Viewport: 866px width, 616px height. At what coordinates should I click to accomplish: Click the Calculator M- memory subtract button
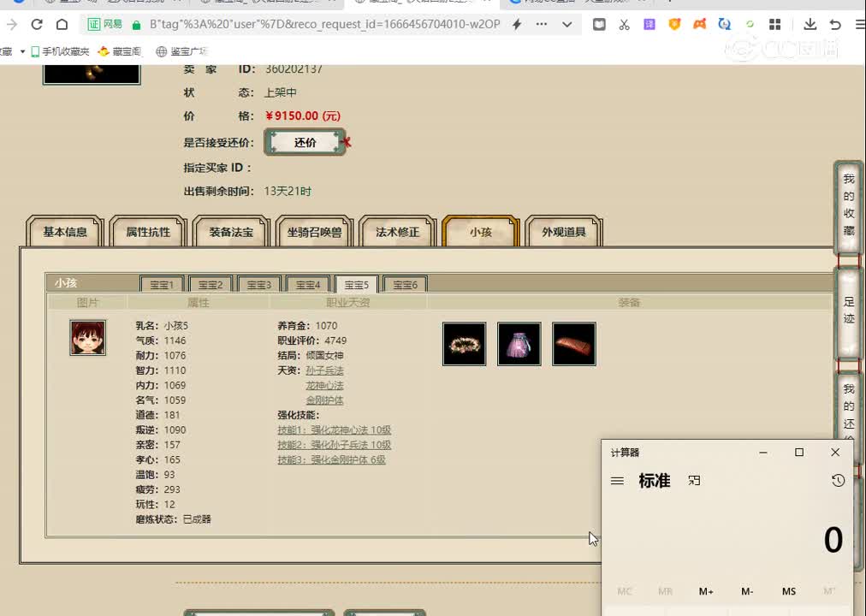pyautogui.click(x=747, y=591)
